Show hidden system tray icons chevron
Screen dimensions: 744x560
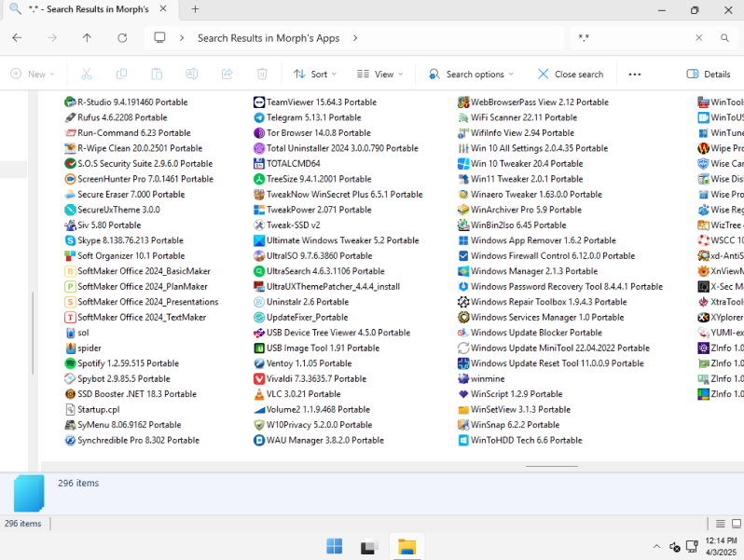point(656,547)
